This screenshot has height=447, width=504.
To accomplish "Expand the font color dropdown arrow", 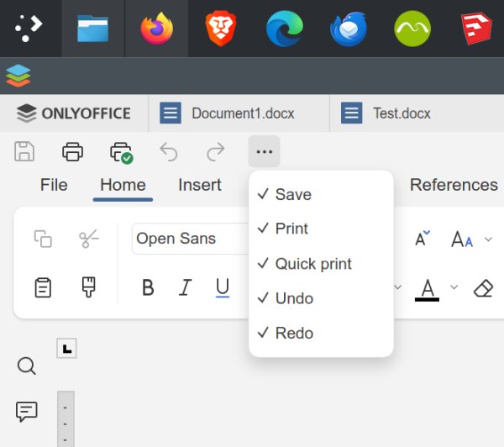I will point(454,287).
